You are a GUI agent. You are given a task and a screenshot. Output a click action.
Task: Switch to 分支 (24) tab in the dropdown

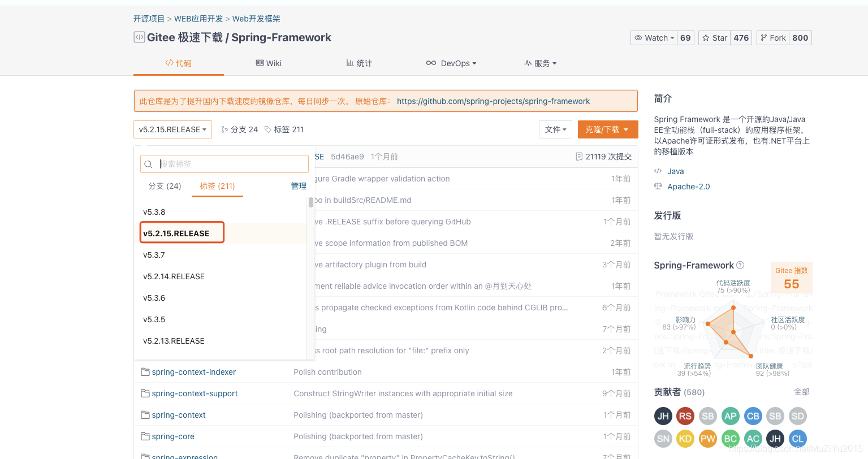pos(165,186)
